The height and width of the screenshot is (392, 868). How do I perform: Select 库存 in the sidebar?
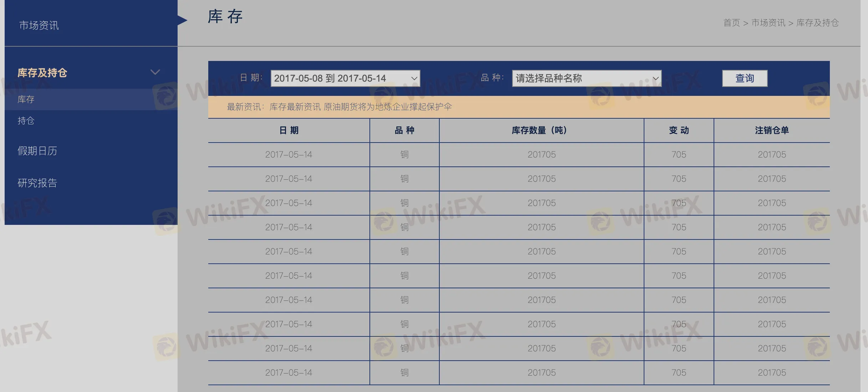pos(26,99)
